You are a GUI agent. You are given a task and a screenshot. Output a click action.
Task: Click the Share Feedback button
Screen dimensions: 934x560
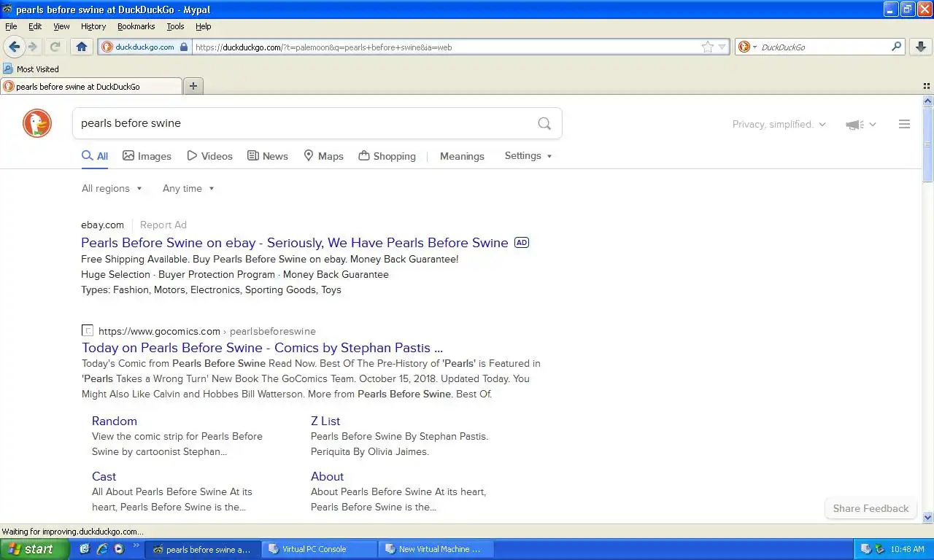point(871,508)
